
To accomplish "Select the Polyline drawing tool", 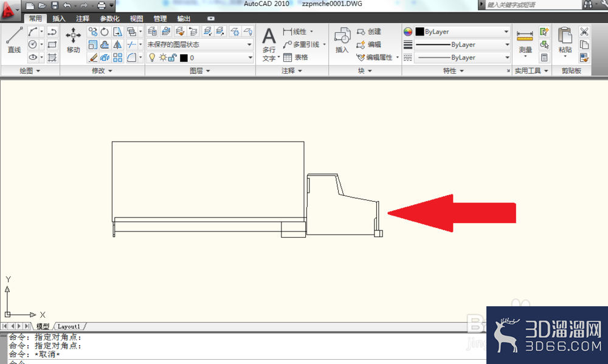I will 52,32.
